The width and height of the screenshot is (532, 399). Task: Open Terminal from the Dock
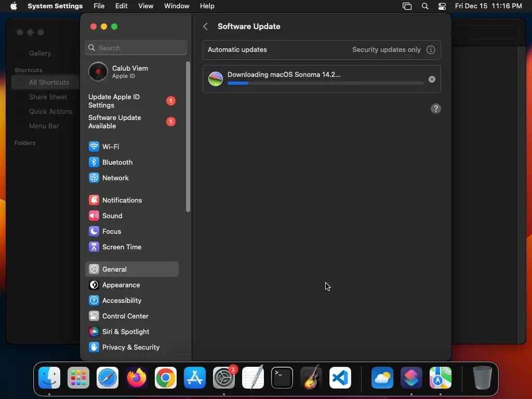point(282,378)
